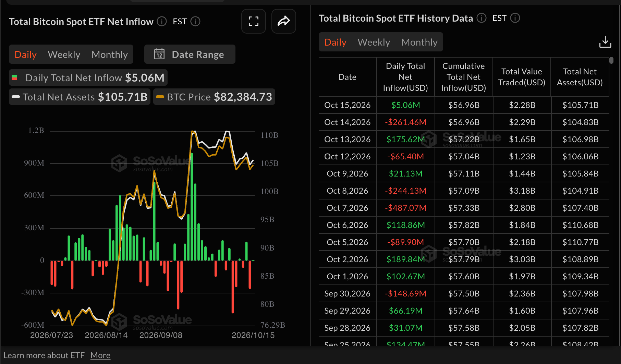Click $110.68B net assets value
Image resolution: width=621 pixels, height=364 pixels.
click(x=580, y=225)
